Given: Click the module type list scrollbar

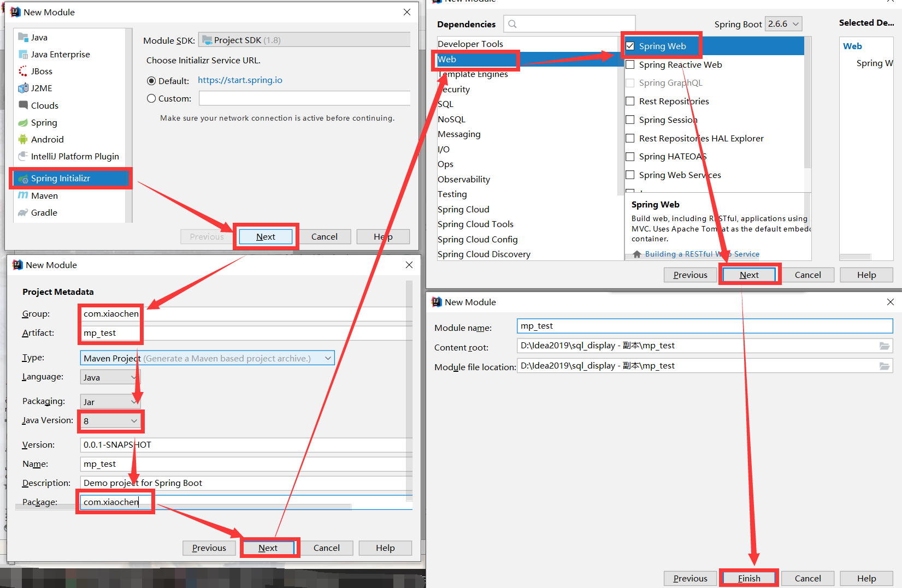Looking at the screenshot, I should [x=128, y=126].
